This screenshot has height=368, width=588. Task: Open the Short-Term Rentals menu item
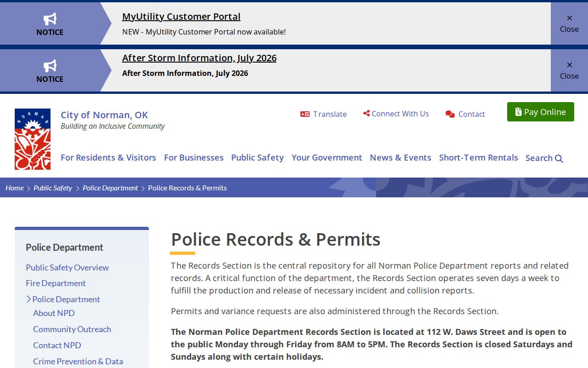pyautogui.click(x=479, y=157)
